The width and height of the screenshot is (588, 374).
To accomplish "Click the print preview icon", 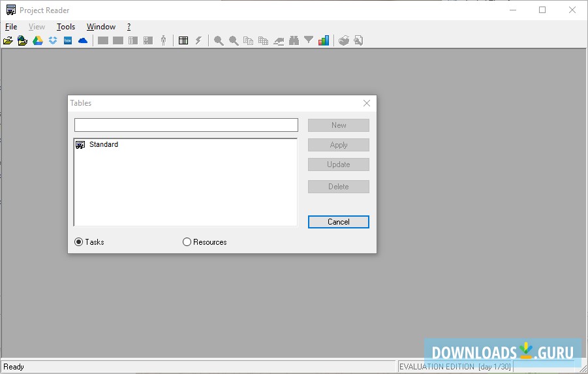I will coord(358,40).
